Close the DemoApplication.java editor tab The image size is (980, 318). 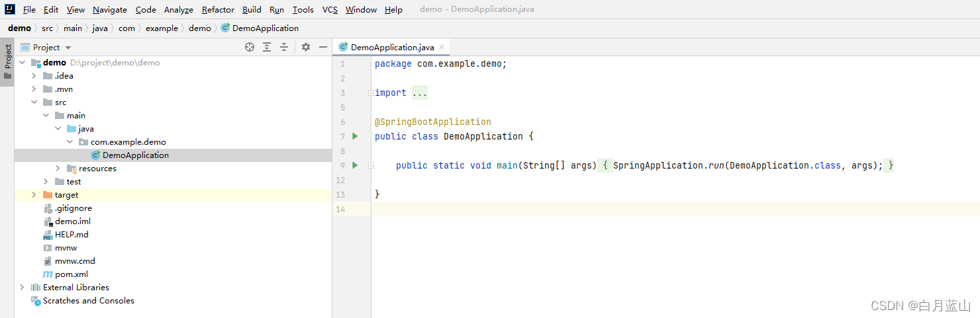(x=442, y=47)
